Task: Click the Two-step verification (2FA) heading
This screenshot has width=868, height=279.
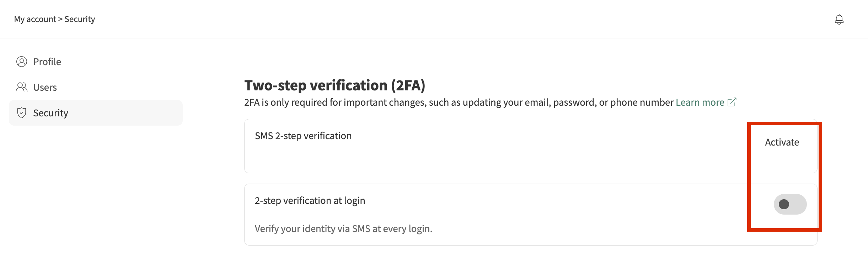Action: pyautogui.click(x=334, y=85)
